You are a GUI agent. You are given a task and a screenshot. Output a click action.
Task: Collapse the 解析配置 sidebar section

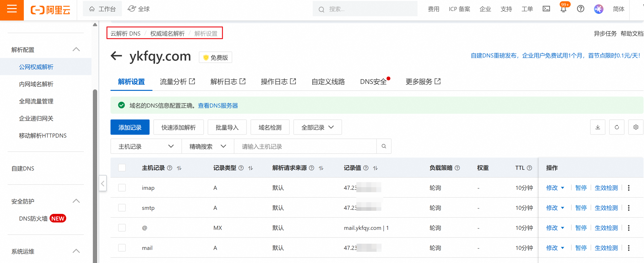click(x=76, y=49)
